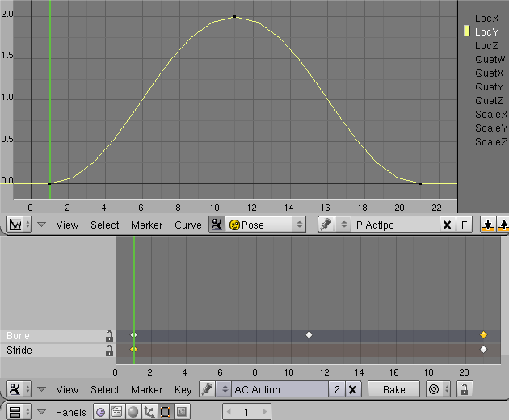
Task: Select the QuatW channel
Action: click(490, 60)
